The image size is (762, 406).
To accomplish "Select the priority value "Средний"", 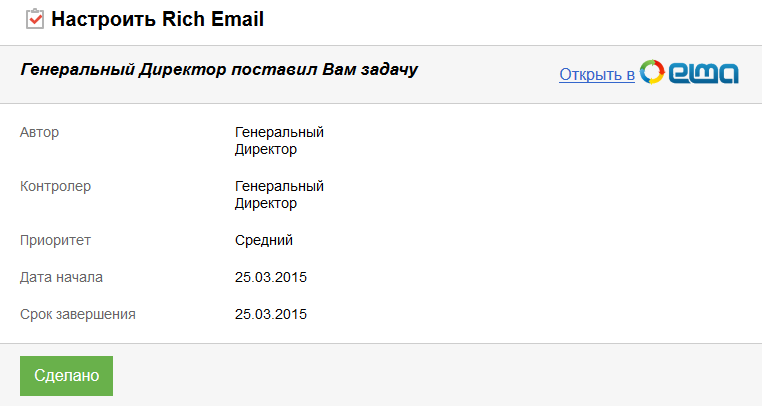I will [263, 240].
